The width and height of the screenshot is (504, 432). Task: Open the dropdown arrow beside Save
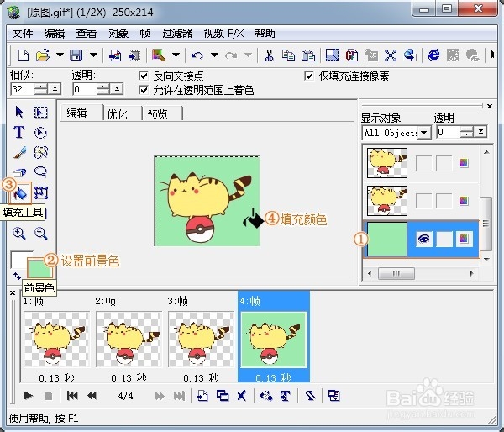click(93, 55)
